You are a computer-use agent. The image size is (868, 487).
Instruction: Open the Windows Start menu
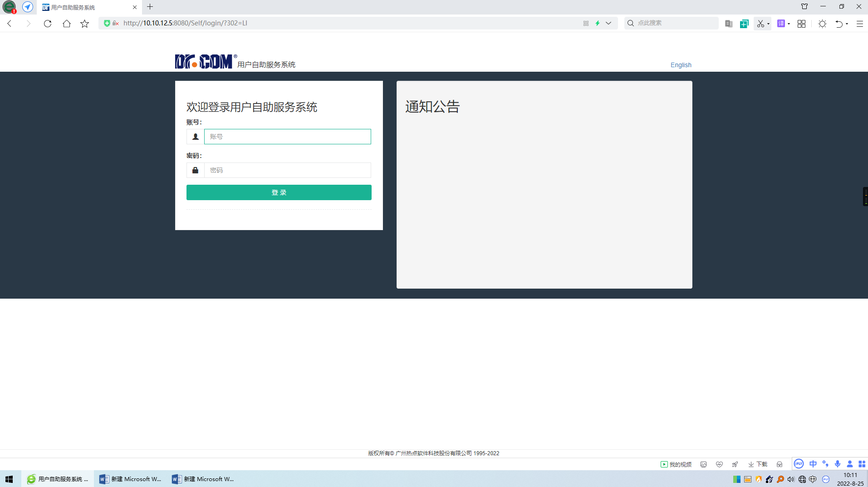[9, 479]
